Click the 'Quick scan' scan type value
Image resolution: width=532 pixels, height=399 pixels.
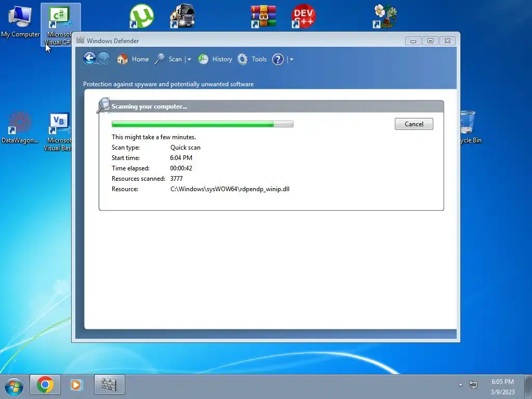[185, 148]
